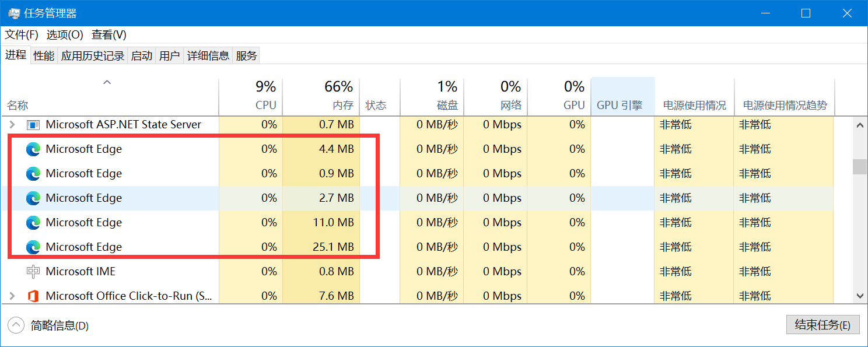868x347 pixels.
Task: Click the 25.1 MB memory value
Action: (x=334, y=247)
